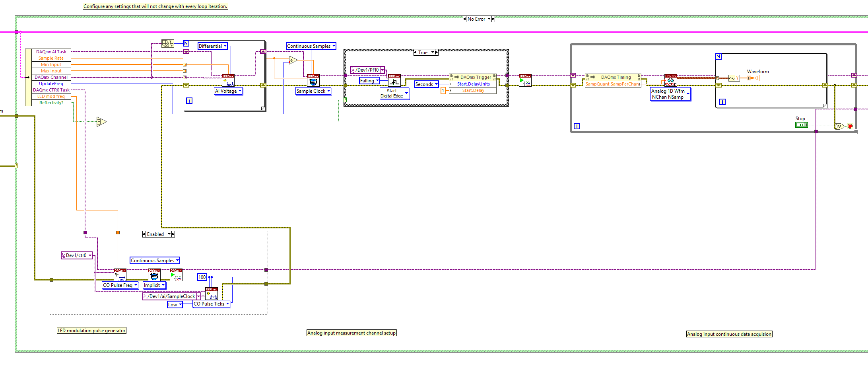Click the right arrow on the No Error selector

[x=493, y=19]
